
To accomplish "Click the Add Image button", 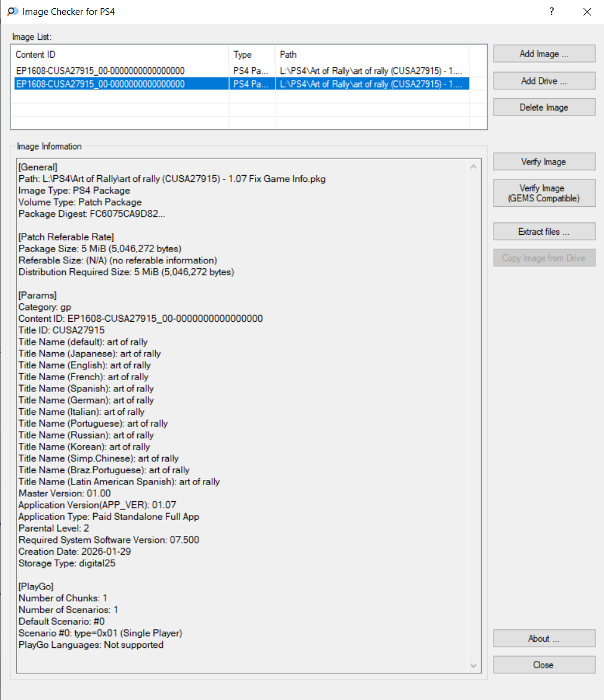I will pyautogui.click(x=544, y=53).
